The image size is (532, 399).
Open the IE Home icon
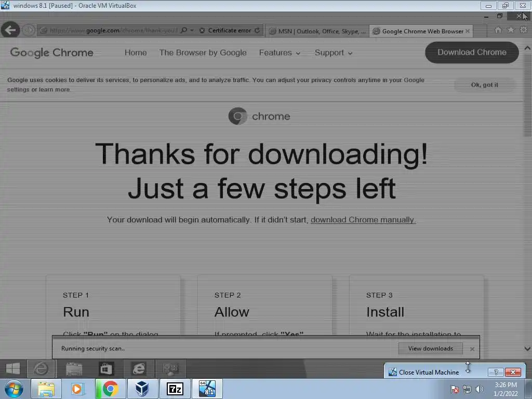pyautogui.click(x=498, y=30)
